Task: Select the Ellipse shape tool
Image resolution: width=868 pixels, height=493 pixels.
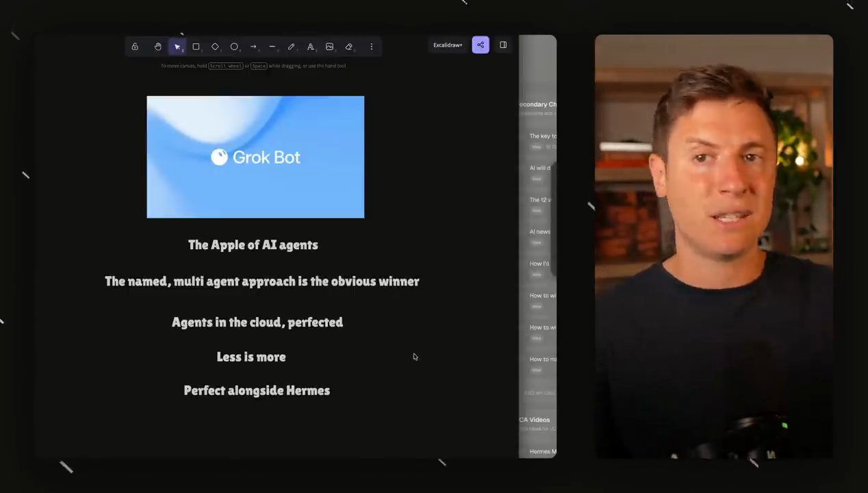Action: point(234,47)
